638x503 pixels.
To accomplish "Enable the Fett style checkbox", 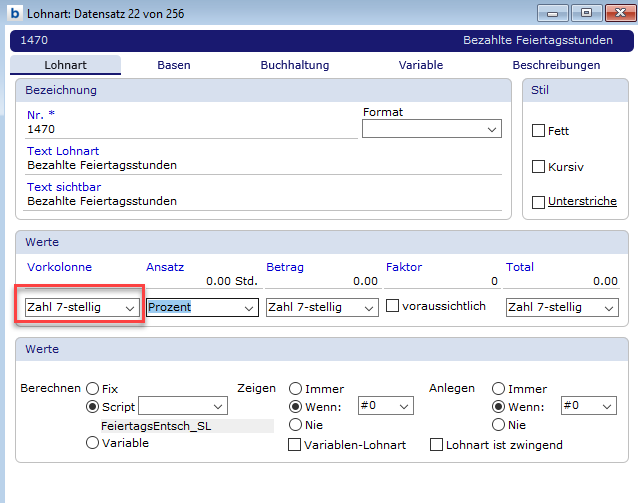I will tap(539, 131).
